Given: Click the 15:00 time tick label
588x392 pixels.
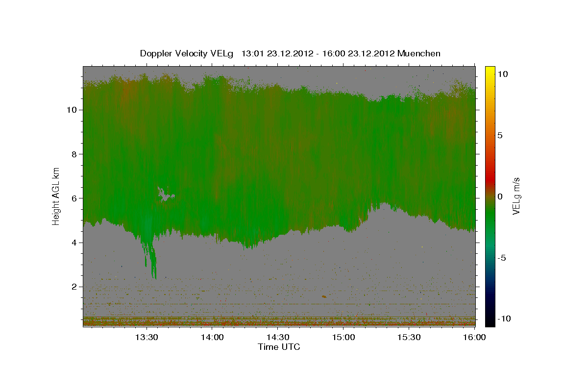Looking at the screenshot, I should (344, 337).
